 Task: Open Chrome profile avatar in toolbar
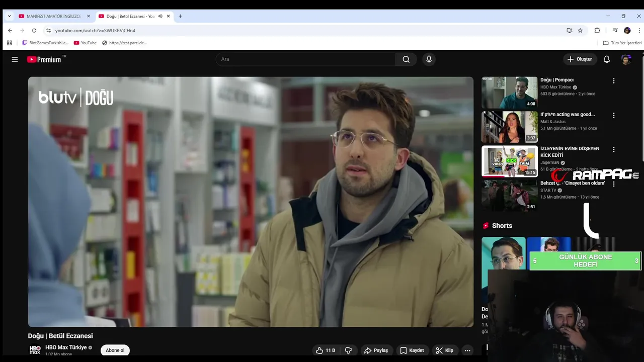point(627,30)
